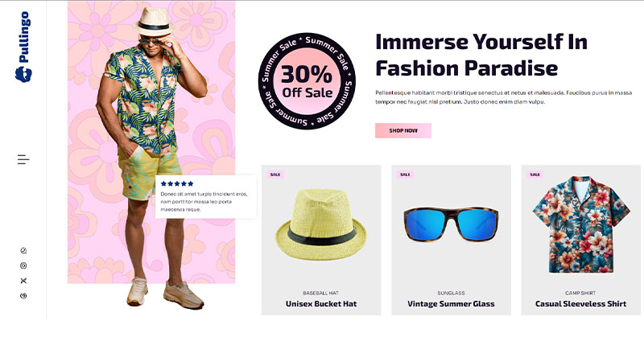Screen dimensions: 644x362
Task: Open the Vintage Summer Glass product link
Action: (x=451, y=304)
